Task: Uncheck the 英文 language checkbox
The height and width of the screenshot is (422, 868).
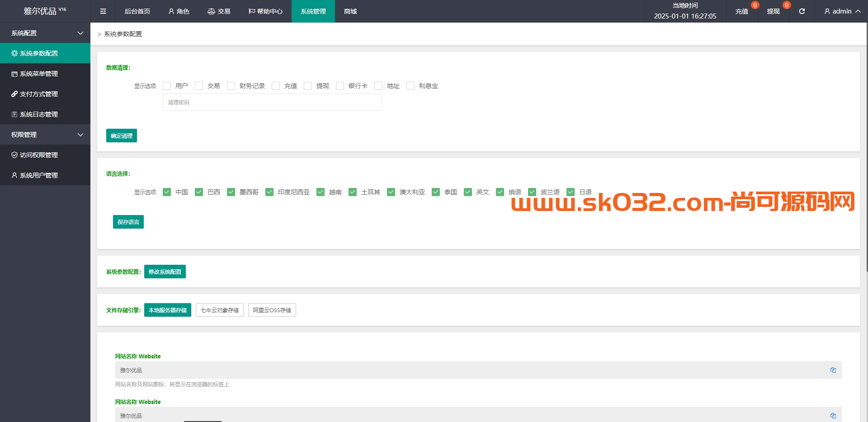Action: [x=468, y=192]
